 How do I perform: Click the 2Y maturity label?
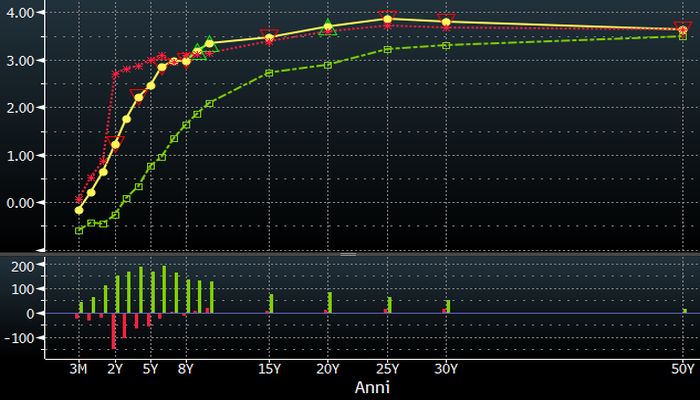115,369
